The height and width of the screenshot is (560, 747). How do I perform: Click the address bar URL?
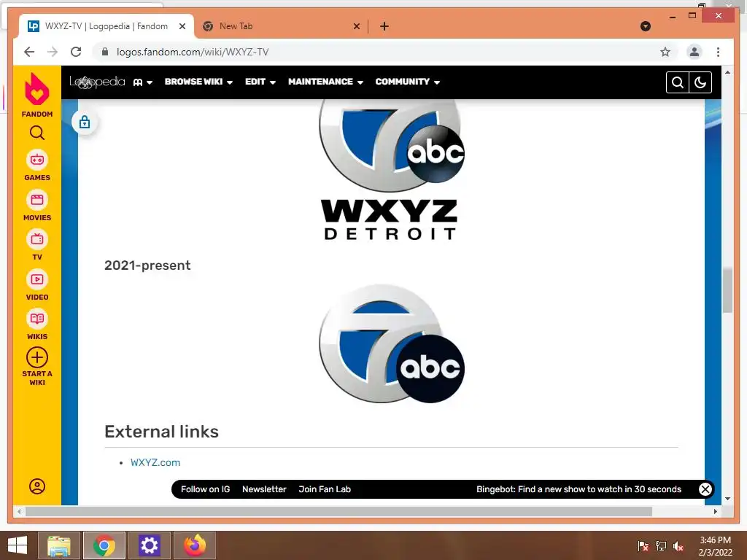pyautogui.click(x=193, y=52)
